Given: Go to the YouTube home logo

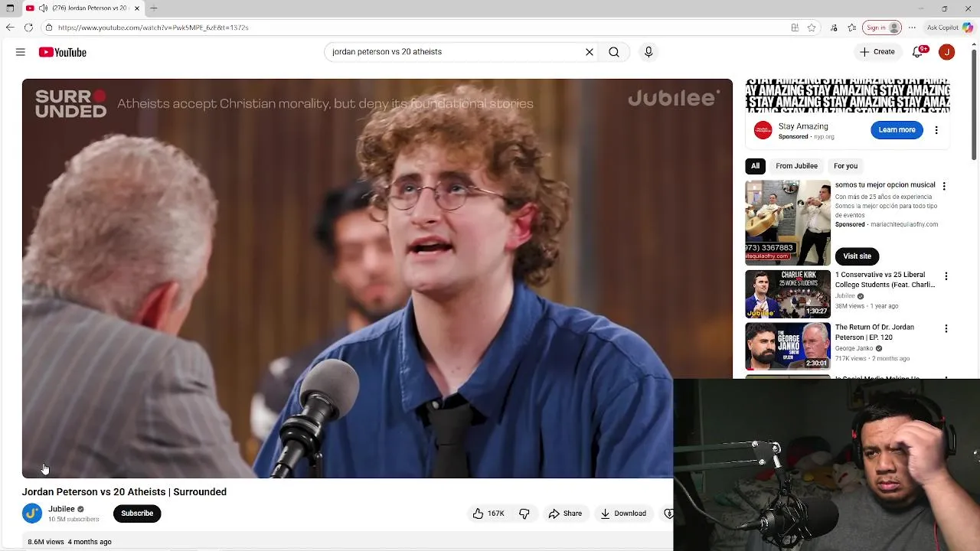Looking at the screenshot, I should coord(63,52).
